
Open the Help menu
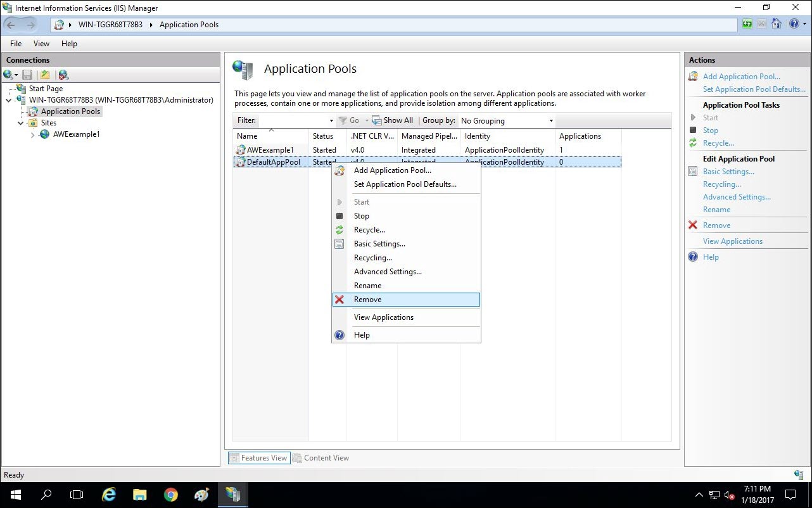pos(69,44)
